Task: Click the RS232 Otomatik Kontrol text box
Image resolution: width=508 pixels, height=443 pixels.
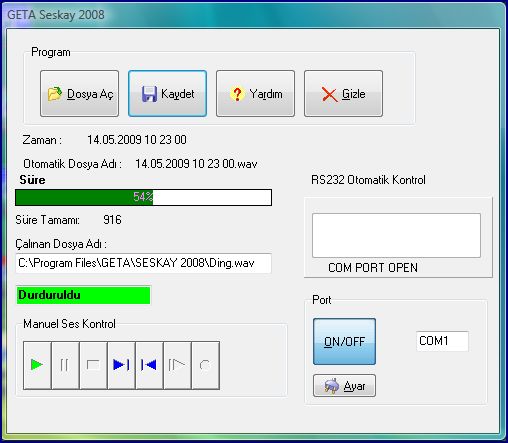Action: tap(396, 236)
